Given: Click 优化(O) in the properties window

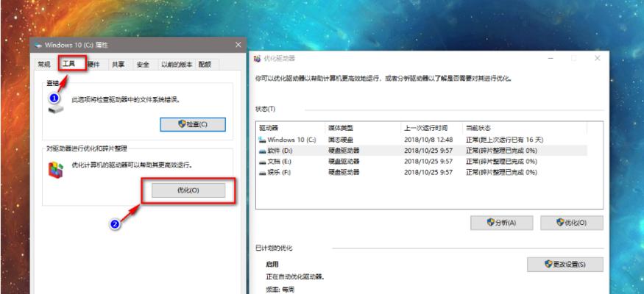Looking at the screenshot, I should (188, 190).
